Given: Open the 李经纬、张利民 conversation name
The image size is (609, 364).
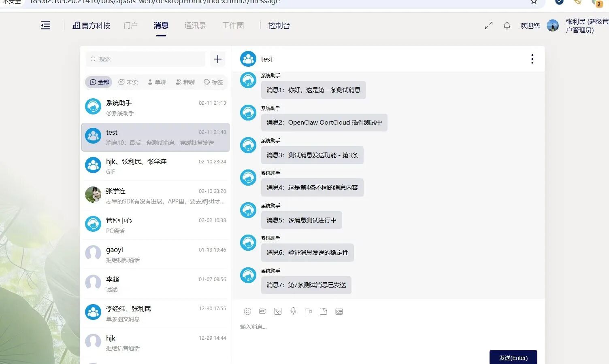Looking at the screenshot, I should pyautogui.click(x=129, y=309).
